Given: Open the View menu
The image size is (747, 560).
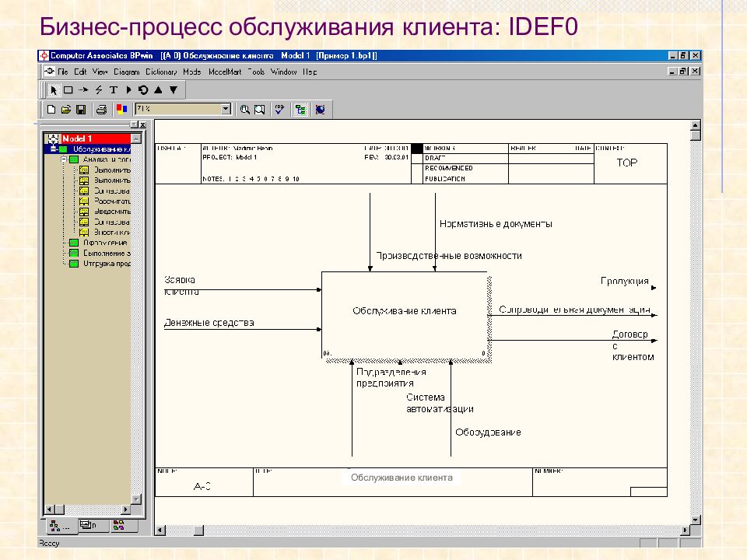Looking at the screenshot, I should 100,72.
